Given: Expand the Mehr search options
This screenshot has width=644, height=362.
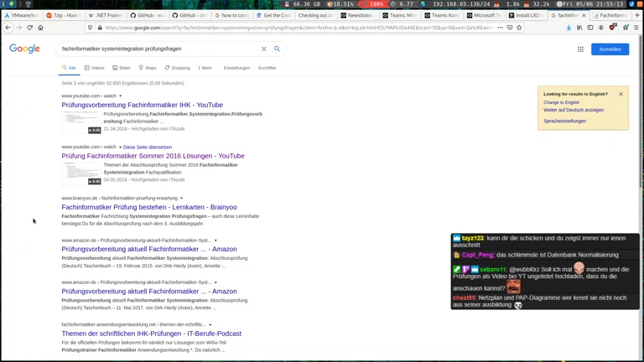Looking at the screenshot, I should point(205,68).
